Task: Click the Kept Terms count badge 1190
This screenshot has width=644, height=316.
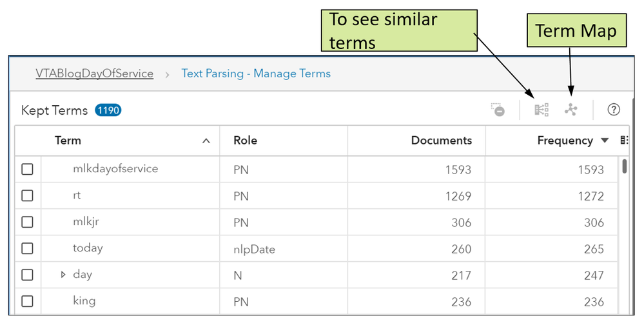Action: pos(108,110)
